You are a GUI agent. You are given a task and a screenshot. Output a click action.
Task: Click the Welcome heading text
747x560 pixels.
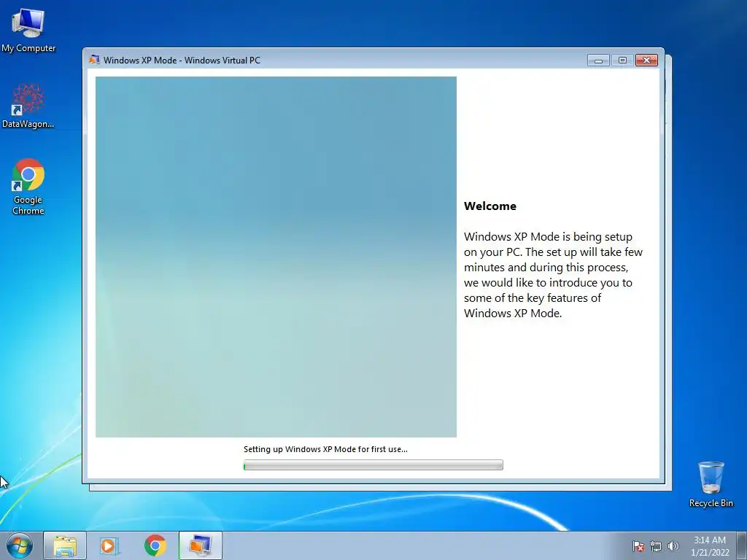click(x=490, y=206)
